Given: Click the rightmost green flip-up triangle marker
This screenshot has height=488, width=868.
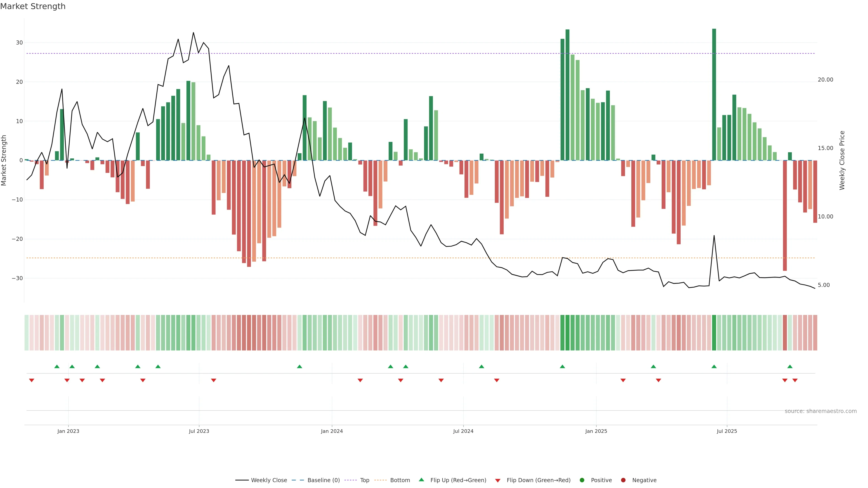Looking at the screenshot, I should click(x=790, y=366).
